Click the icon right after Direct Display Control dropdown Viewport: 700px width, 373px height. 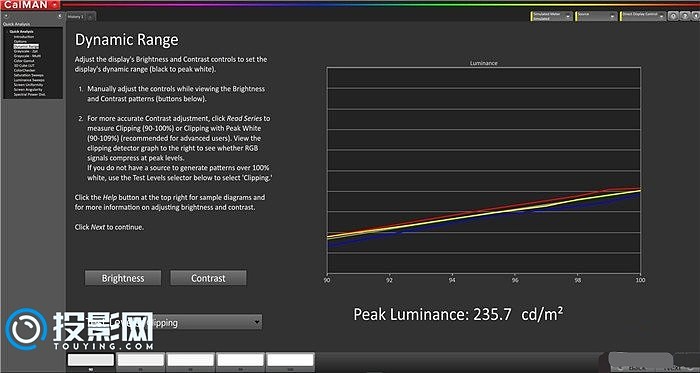(673, 17)
